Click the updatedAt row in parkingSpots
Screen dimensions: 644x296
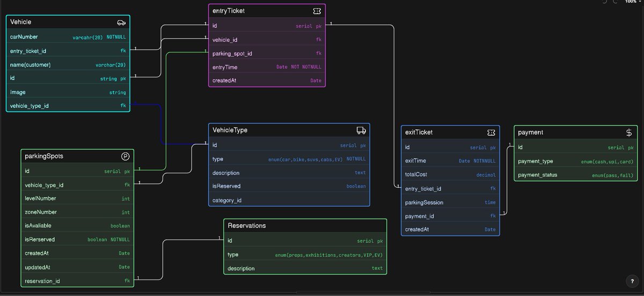pos(78,267)
